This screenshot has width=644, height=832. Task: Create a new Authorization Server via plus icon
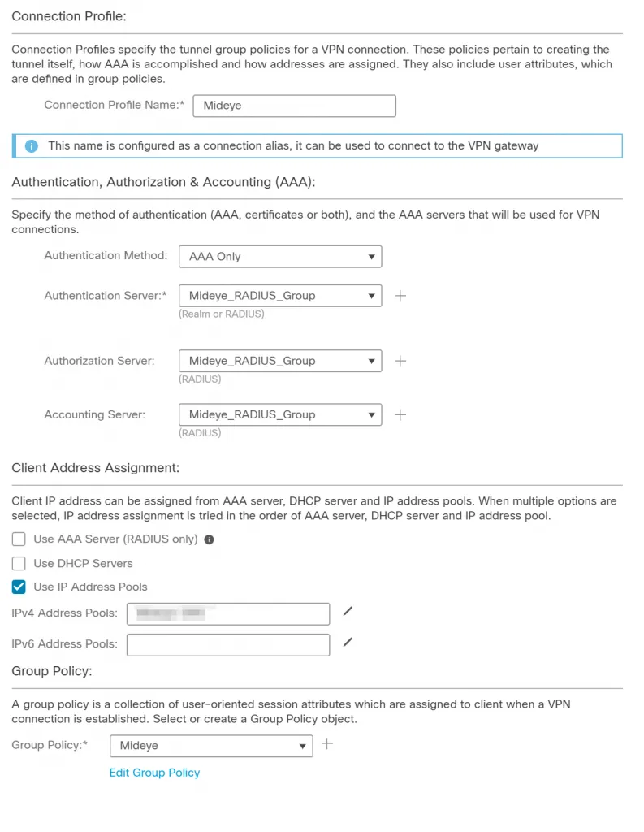(400, 361)
